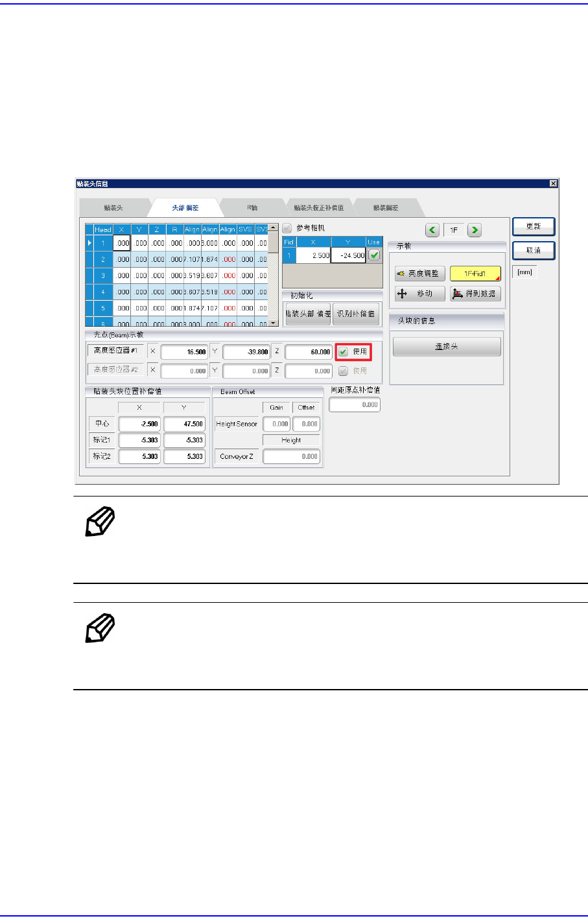
Task: Click the 高度感应器 #2 label
Action: [x=115, y=369]
